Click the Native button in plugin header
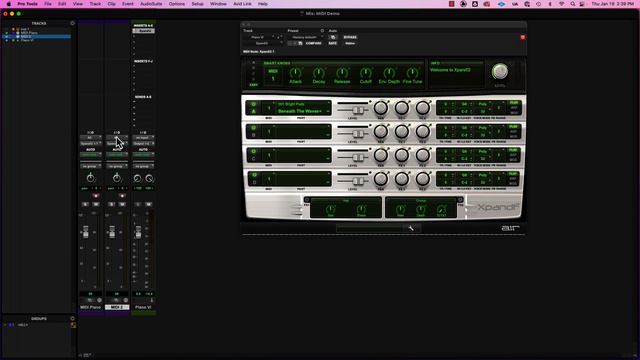 click(x=350, y=43)
